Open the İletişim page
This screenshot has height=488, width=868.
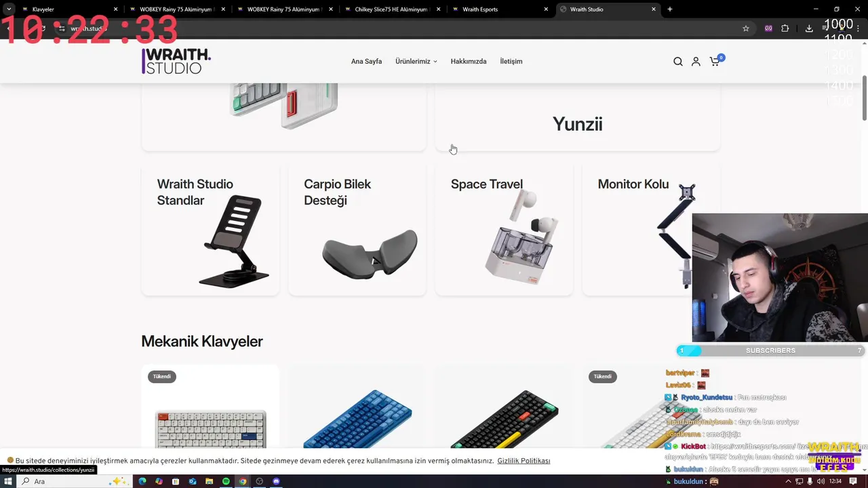[x=511, y=61]
